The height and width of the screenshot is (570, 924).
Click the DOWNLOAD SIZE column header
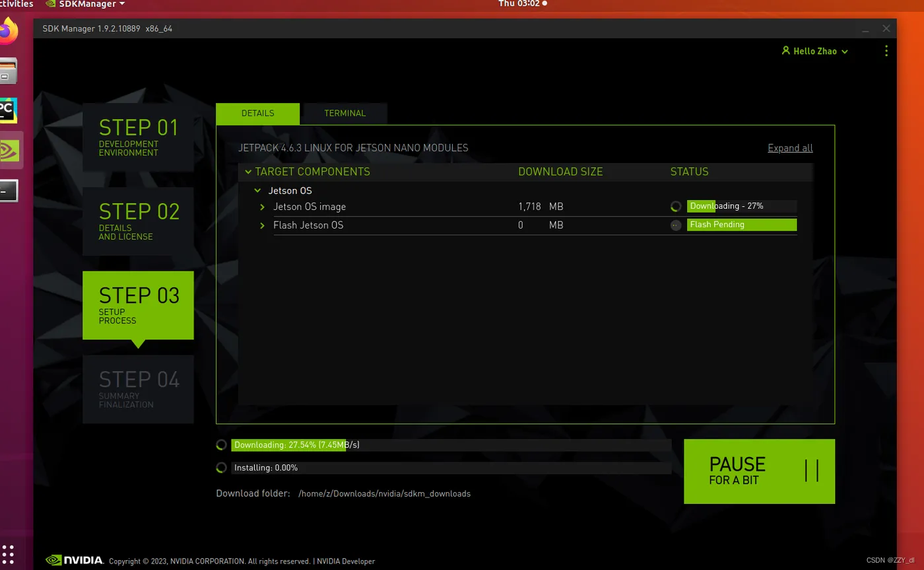point(560,172)
